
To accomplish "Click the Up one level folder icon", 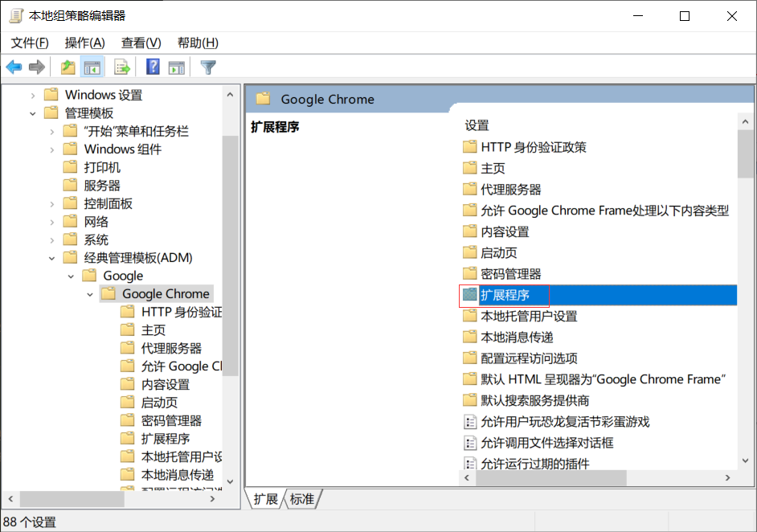I will pyautogui.click(x=68, y=68).
